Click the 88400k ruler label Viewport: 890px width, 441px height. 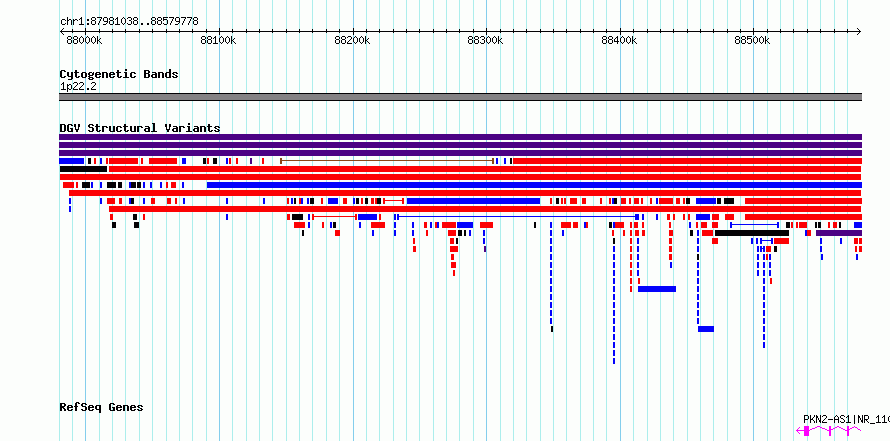(x=619, y=41)
